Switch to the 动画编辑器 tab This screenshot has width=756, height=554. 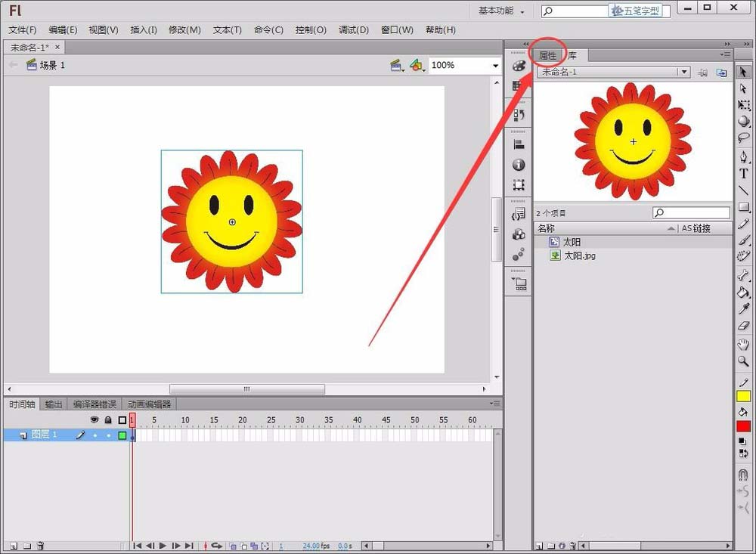click(150, 404)
